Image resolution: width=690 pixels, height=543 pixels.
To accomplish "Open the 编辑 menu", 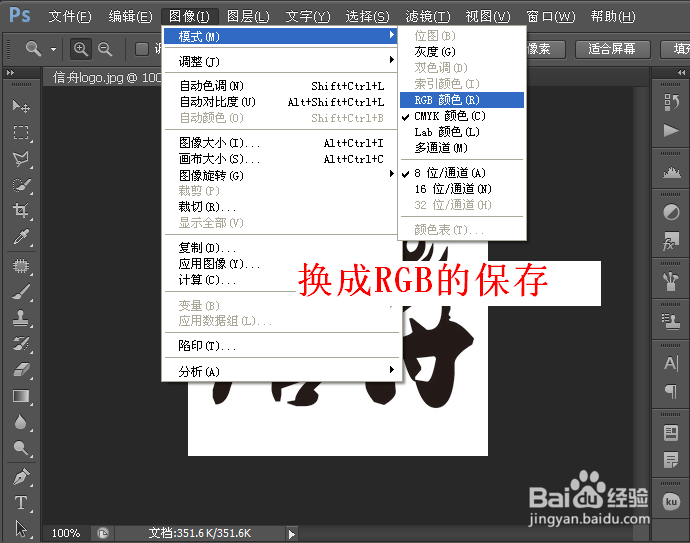I will click(x=130, y=16).
